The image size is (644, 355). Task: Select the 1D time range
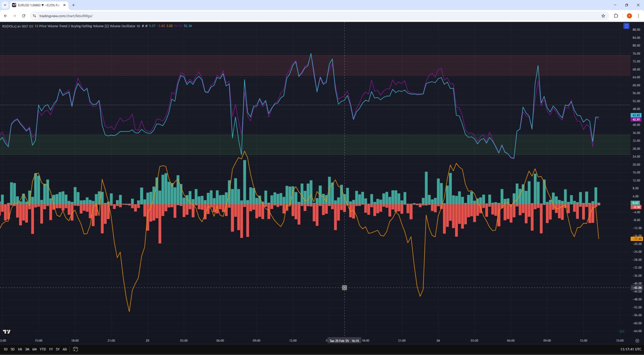pyautogui.click(x=5, y=349)
